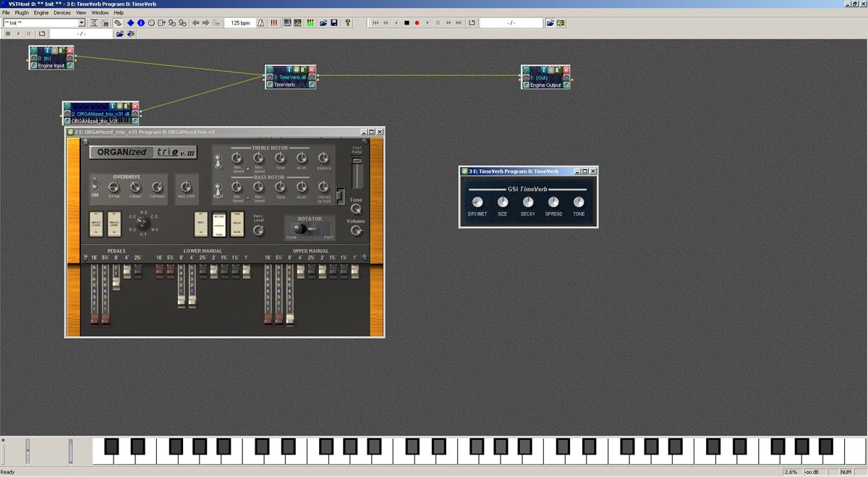Toggle the Fast/Slow percussion decay switch
868x477 pixels.
pos(237,224)
